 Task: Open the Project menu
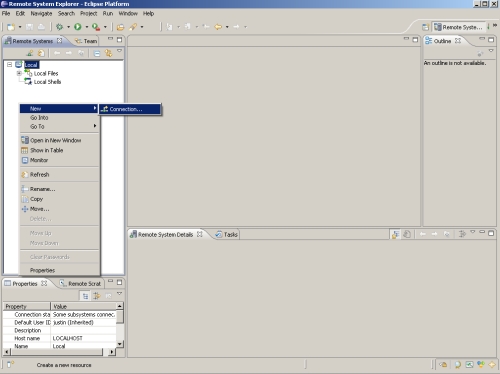[89, 14]
